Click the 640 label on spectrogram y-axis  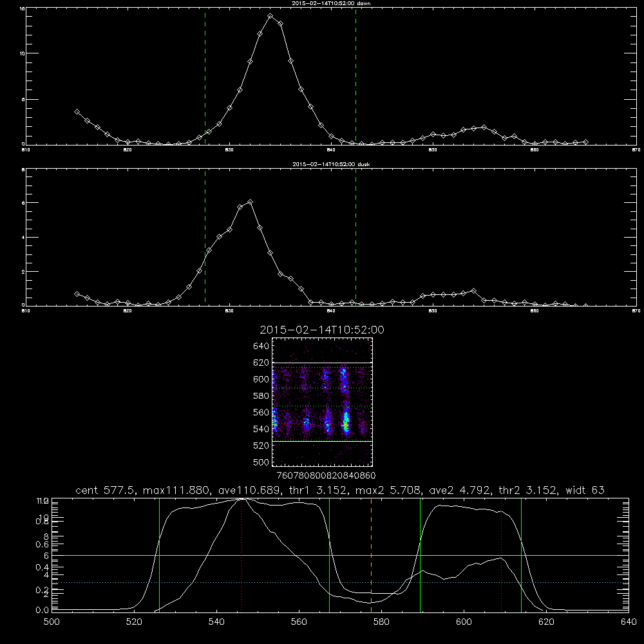tap(261, 346)
